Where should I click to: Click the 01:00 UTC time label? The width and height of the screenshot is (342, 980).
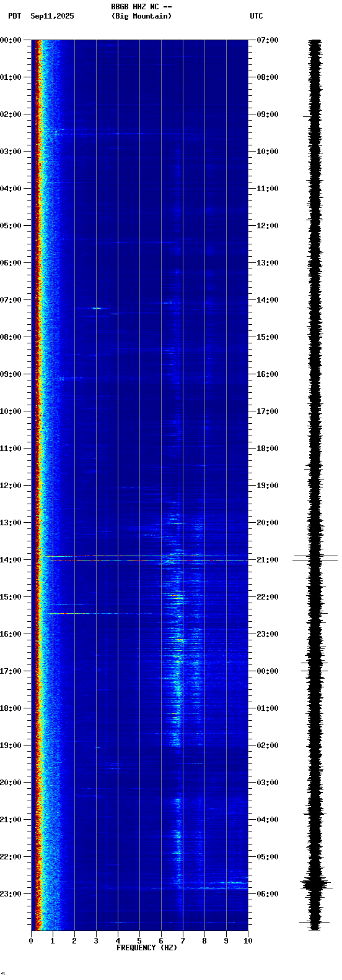(x=268, y=708)
